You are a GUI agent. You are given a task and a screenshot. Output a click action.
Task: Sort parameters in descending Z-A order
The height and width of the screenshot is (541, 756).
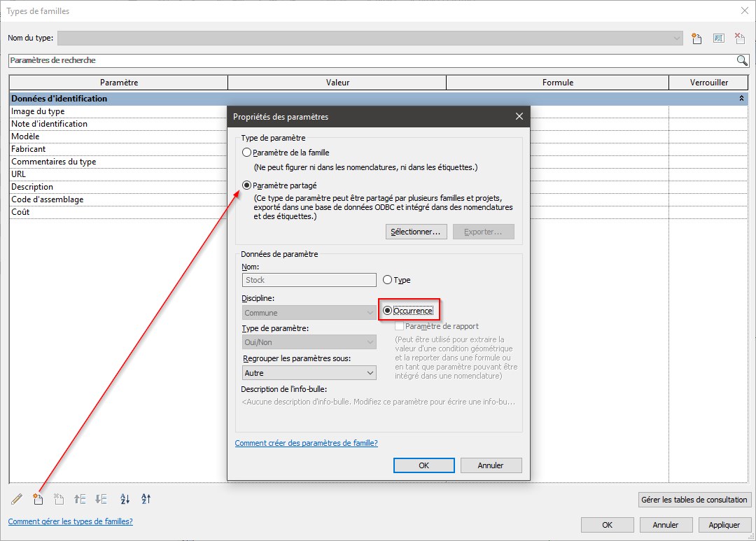(x=146, y=499)
